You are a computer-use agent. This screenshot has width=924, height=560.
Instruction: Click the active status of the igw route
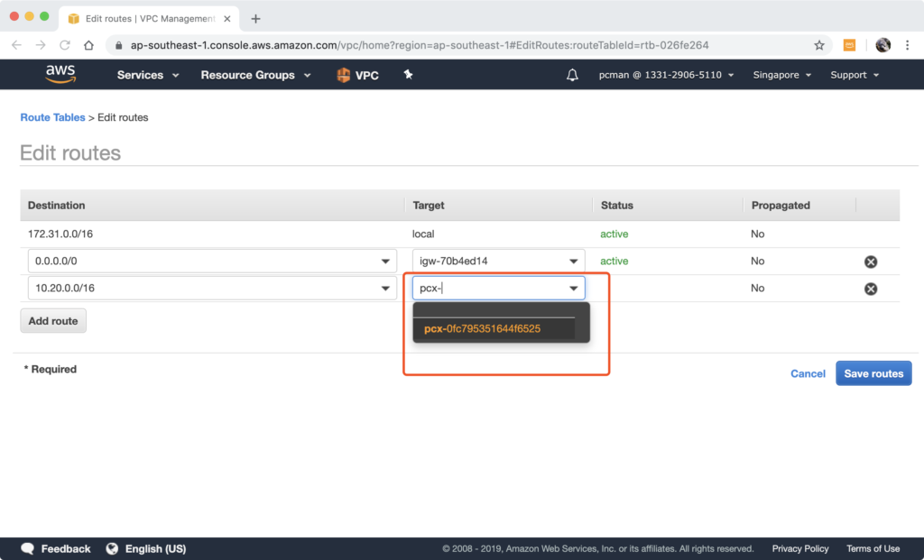tap(614, 262)
